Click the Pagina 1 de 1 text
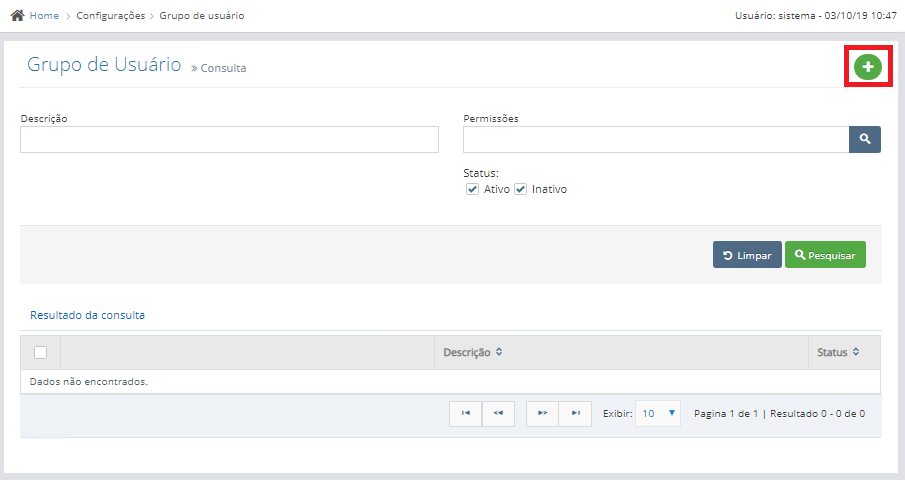 point(726,414)
